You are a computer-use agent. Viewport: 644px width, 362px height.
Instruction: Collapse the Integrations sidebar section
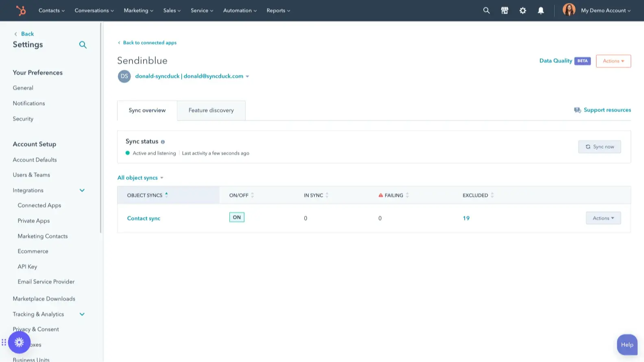[82, 191]
